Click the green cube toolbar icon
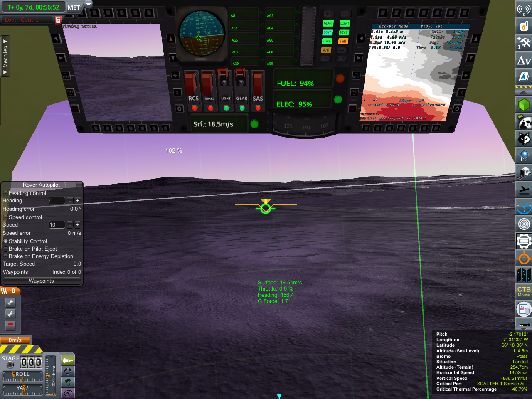Image resolution: width=532 pixels, height=399 pixels. point(524,104)
